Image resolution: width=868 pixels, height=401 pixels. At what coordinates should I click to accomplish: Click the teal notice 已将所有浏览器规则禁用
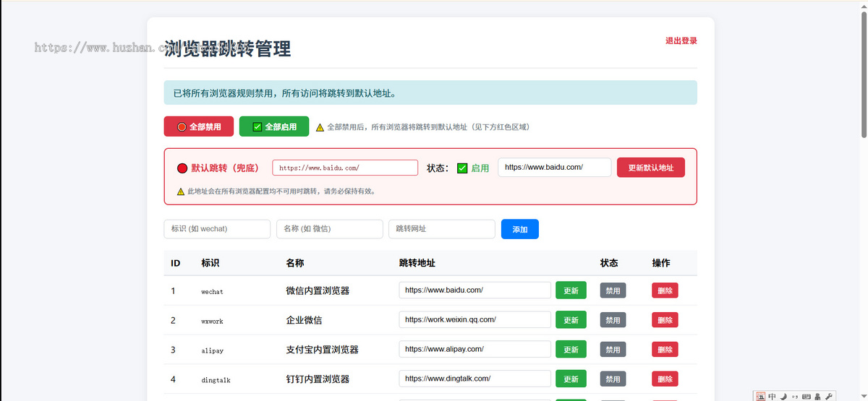(x=430, y=92)
